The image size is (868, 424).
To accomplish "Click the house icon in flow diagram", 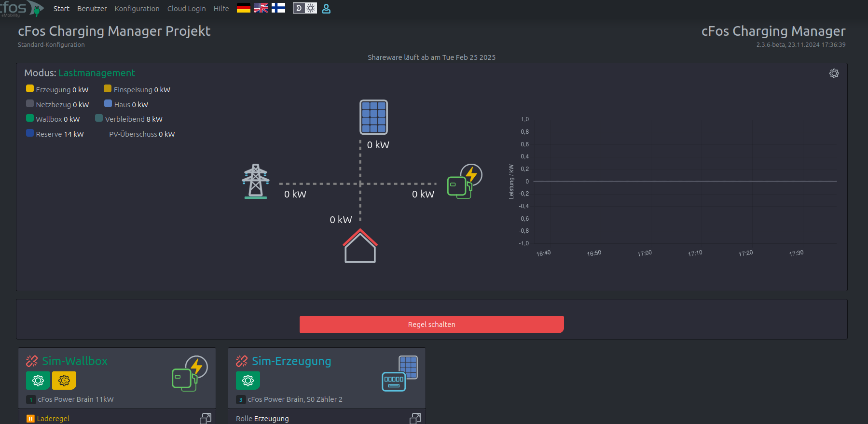I will [x=360, y=246].
